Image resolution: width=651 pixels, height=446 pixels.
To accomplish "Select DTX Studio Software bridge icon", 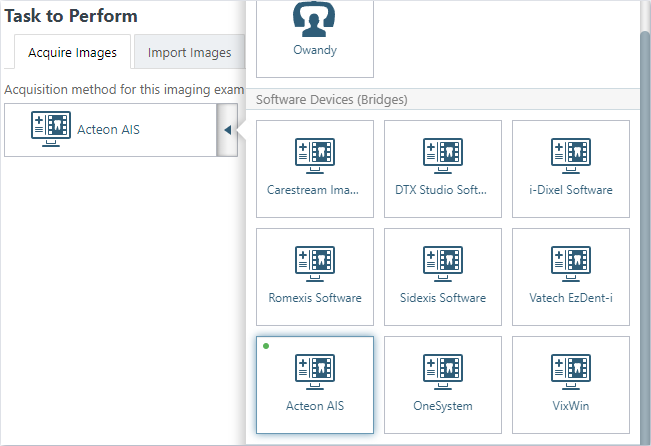I will coord(443,156).
